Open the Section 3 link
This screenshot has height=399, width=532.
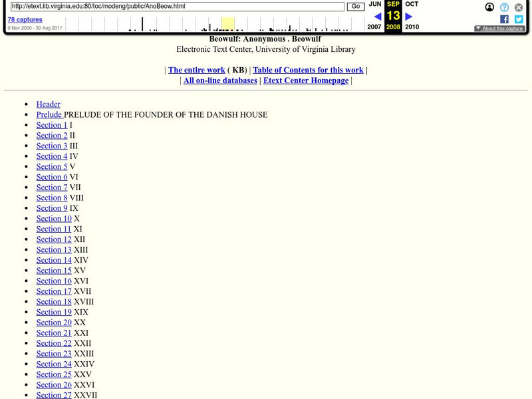point(52,146)
